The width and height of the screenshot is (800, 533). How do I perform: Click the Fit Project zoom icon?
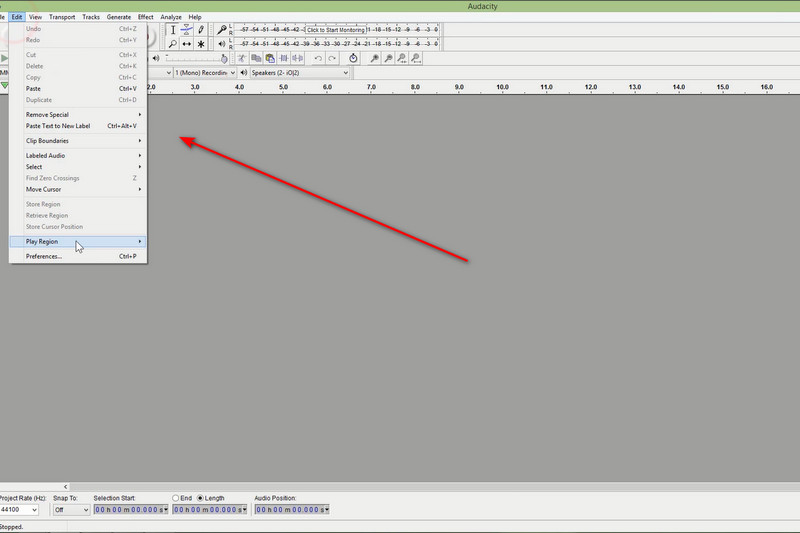pos(417,59)
